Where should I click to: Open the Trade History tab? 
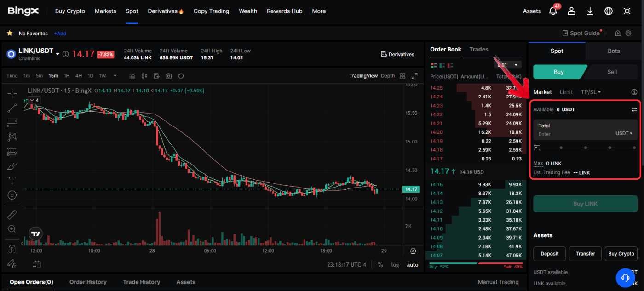(142, 282)
